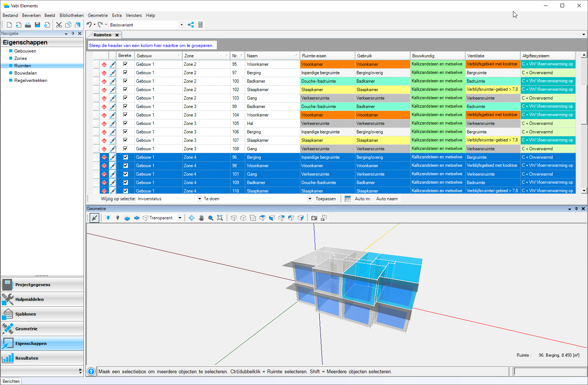Click orange Ruimte-eisen cell of room 104
This screenshot has width=588, height=385.
tap(327, 115)
